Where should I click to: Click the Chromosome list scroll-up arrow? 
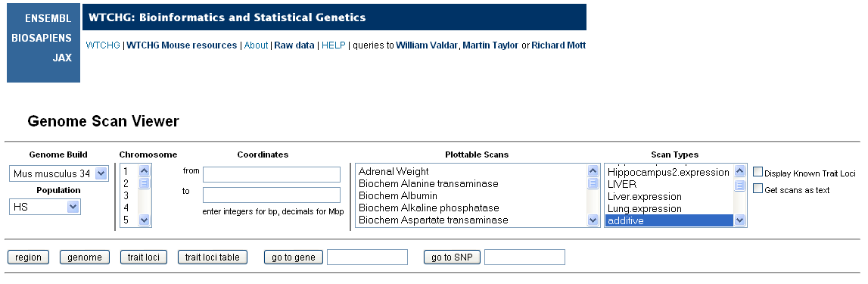(x=144, y=172)
